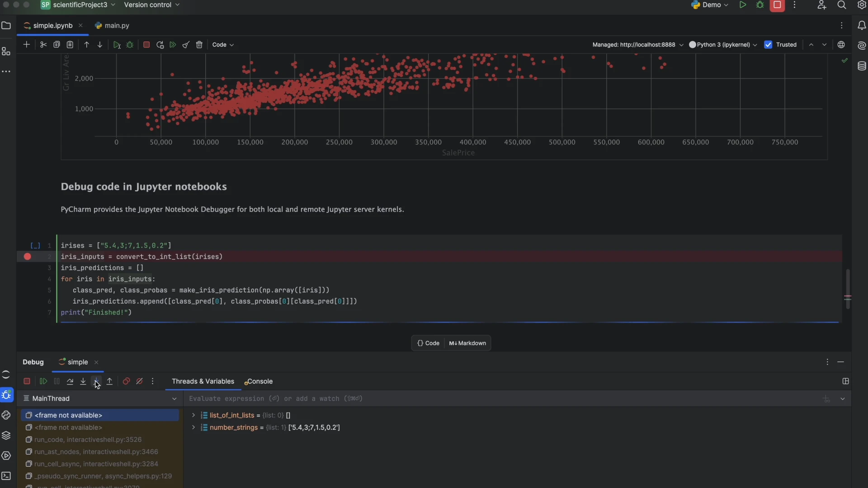Screen dimensions: 868x488
Task: Cut the selected cell with scissors icon
Action: coord(43,45)
